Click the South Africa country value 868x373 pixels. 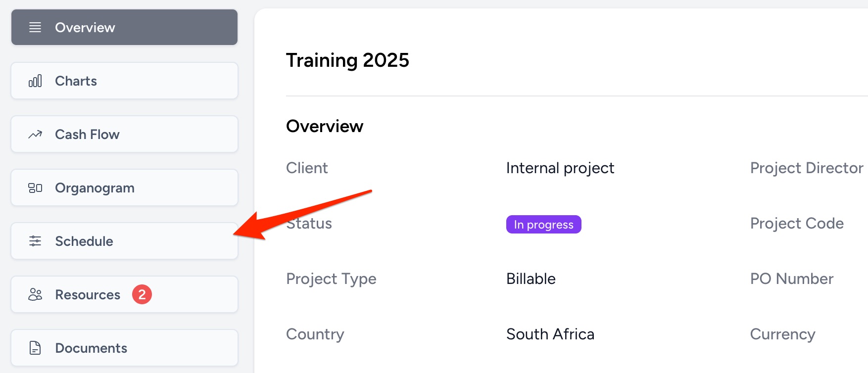click(550, 334)
